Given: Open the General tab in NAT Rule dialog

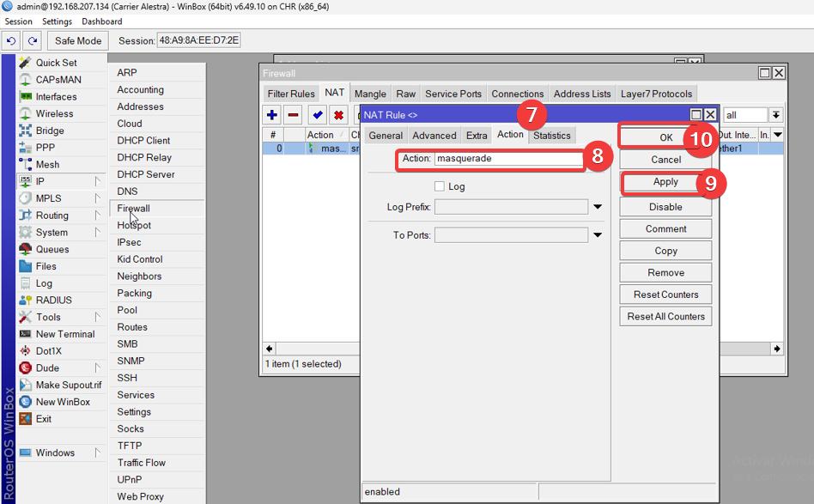Looking at the screenshot, I should point(386,135).
